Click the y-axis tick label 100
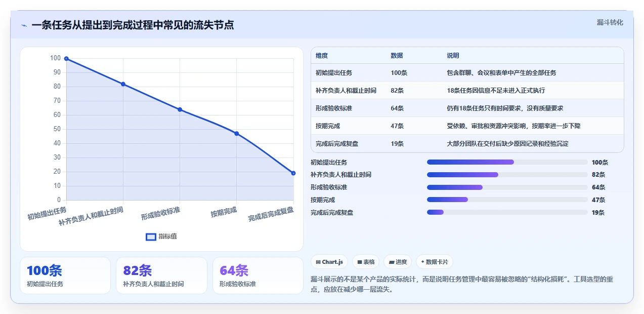This screenshot has height=314, width=644. coord(55,58)
